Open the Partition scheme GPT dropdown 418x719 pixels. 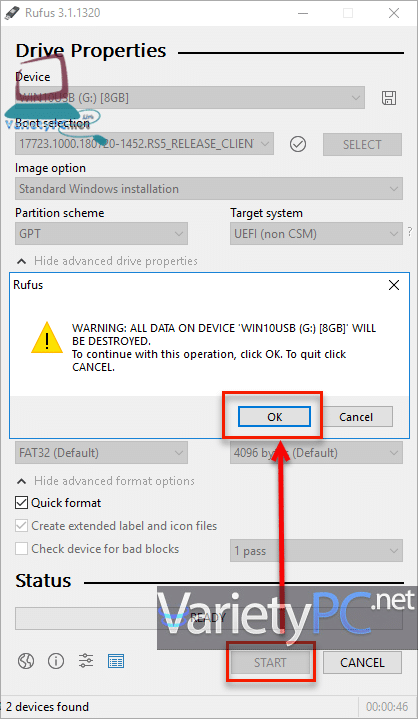(x=101, y=234)
